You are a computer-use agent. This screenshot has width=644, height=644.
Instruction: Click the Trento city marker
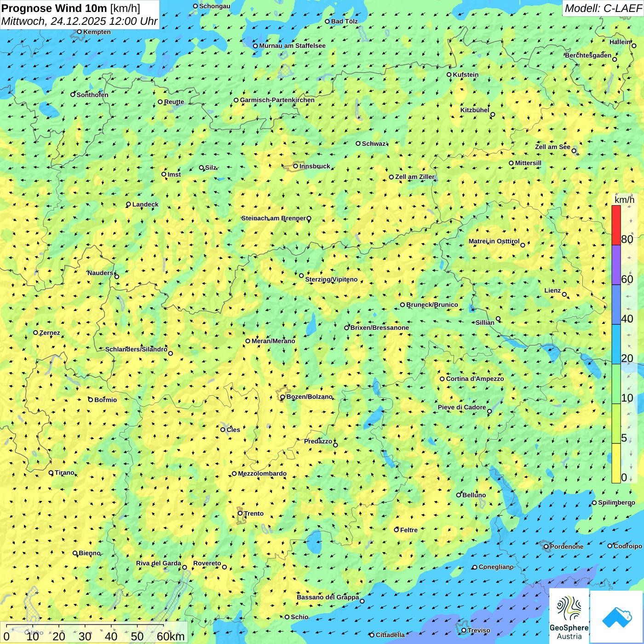tap(240, 513)
